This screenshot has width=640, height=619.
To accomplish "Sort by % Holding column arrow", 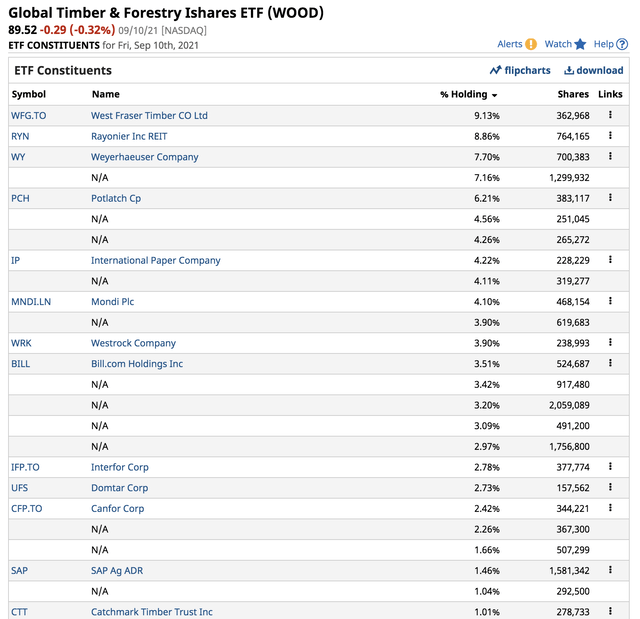I will pyautogui.click(x=494, y=95).
